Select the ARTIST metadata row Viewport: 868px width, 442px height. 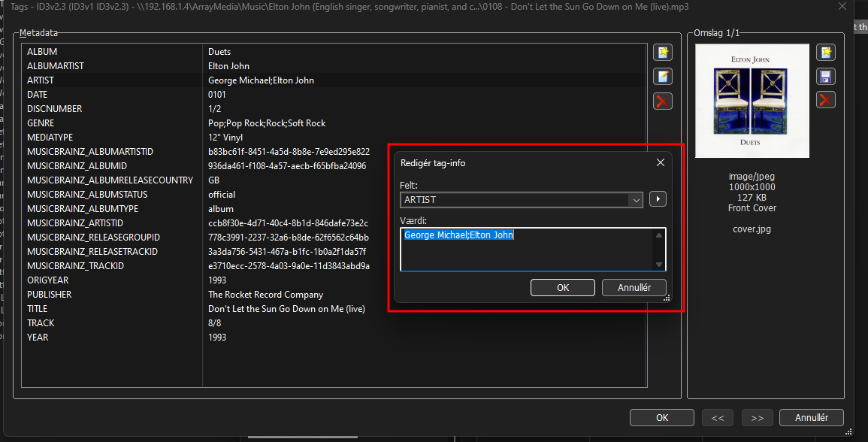[x=334, y=80]
